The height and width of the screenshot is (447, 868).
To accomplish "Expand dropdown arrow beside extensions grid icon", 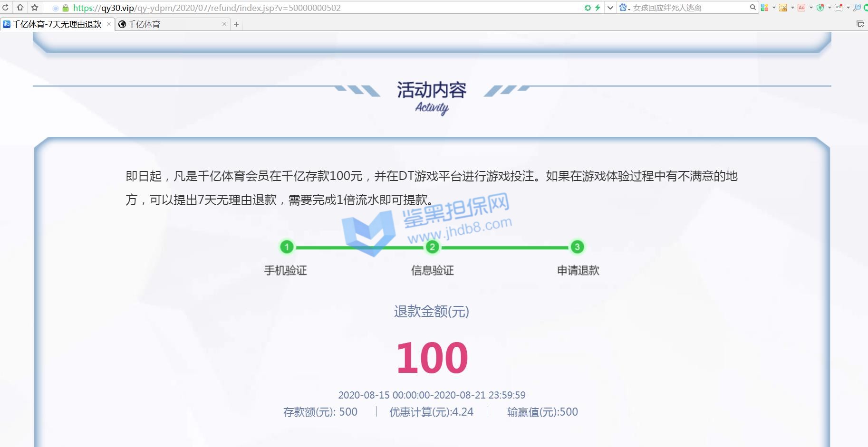I will 773,8.
